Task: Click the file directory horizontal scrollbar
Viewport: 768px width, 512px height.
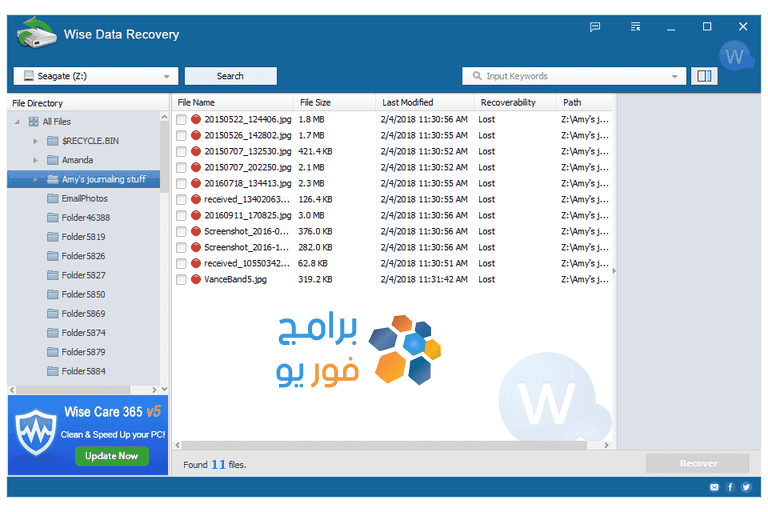Action: [73, 390]
